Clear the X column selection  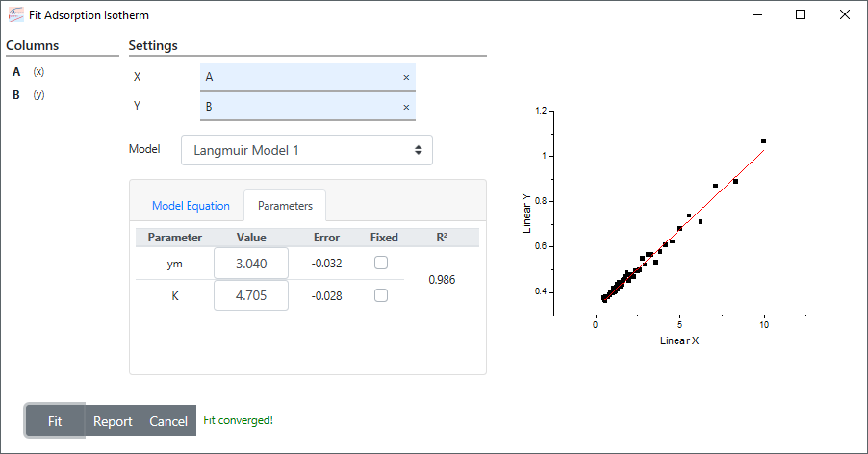406,77
